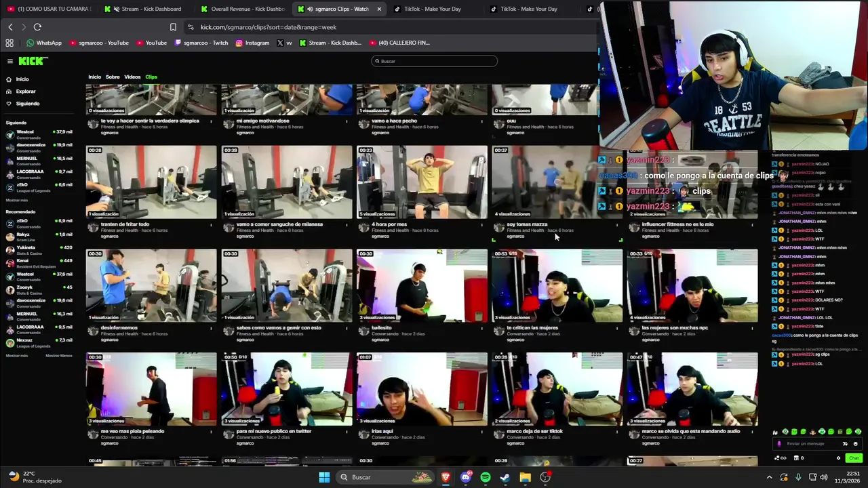
Task: Click the browser back arrow
Action: (10, 27)
